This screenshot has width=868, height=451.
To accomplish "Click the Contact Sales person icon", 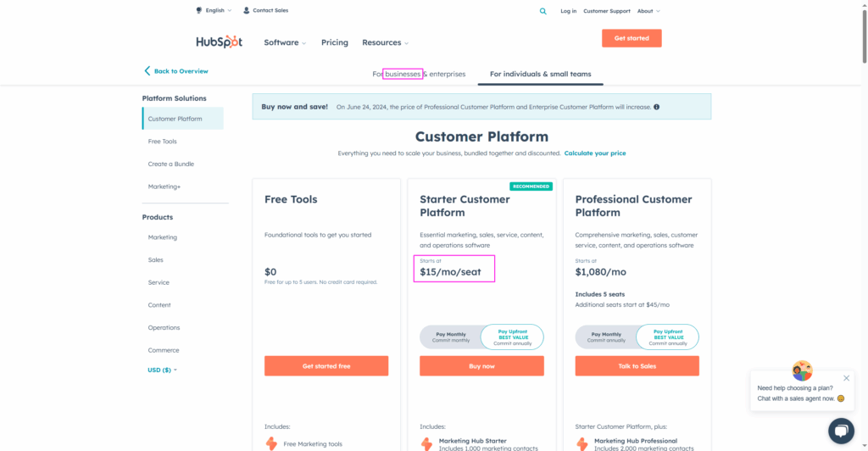I will pyautogui.click(x=247, y=10).
